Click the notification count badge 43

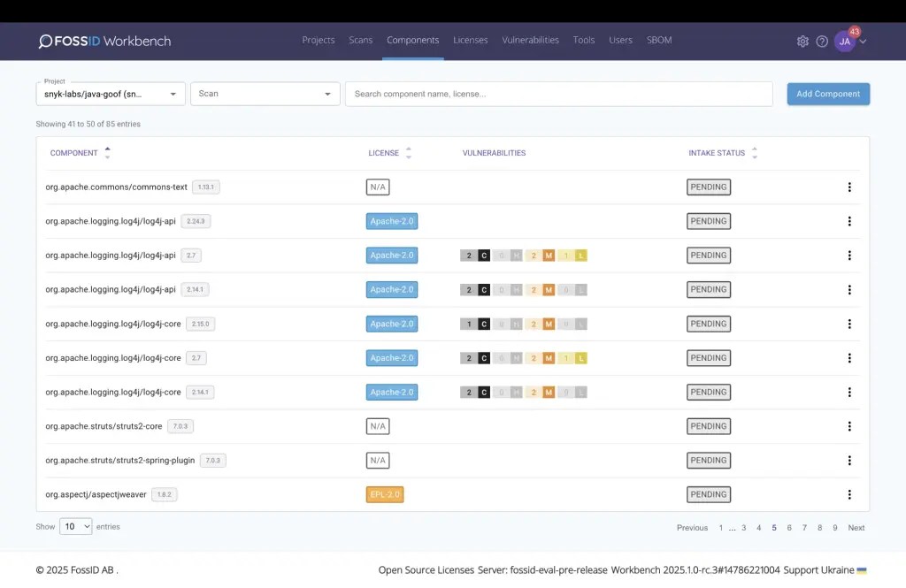click(855, 32)
